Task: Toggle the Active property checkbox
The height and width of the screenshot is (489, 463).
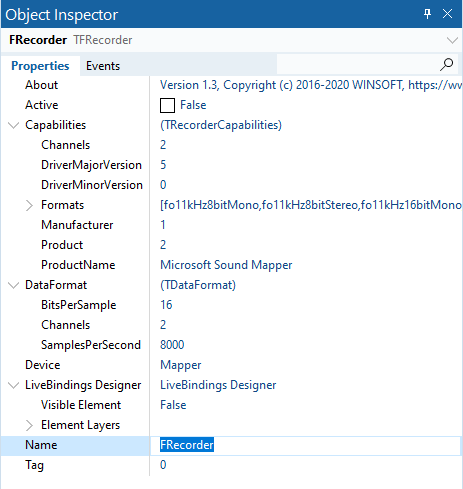Action: tap(167, 105)
